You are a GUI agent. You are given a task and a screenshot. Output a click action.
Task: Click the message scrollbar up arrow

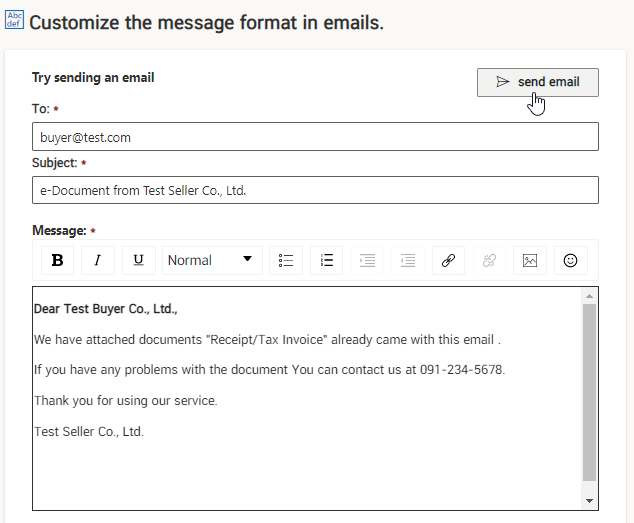click(x=590, y=296)
